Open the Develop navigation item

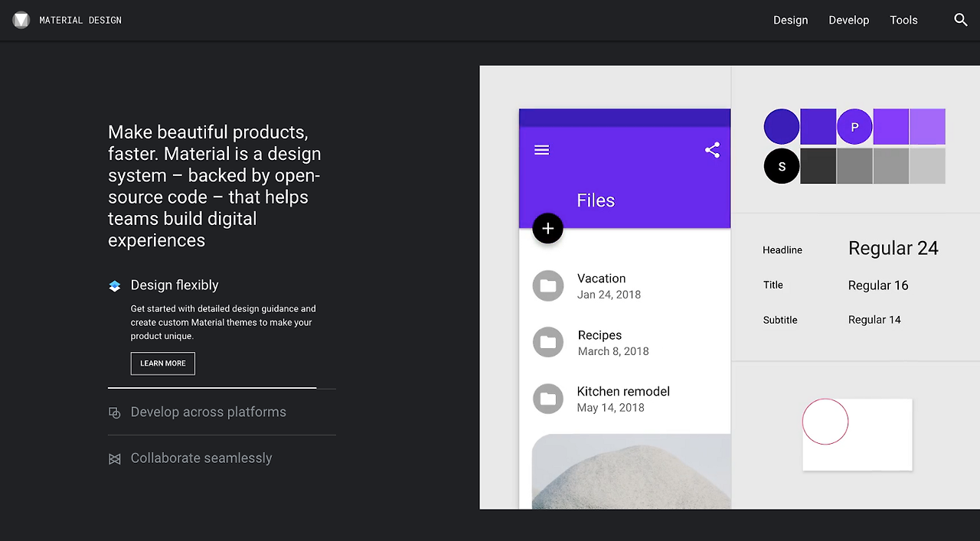[849, 20]
